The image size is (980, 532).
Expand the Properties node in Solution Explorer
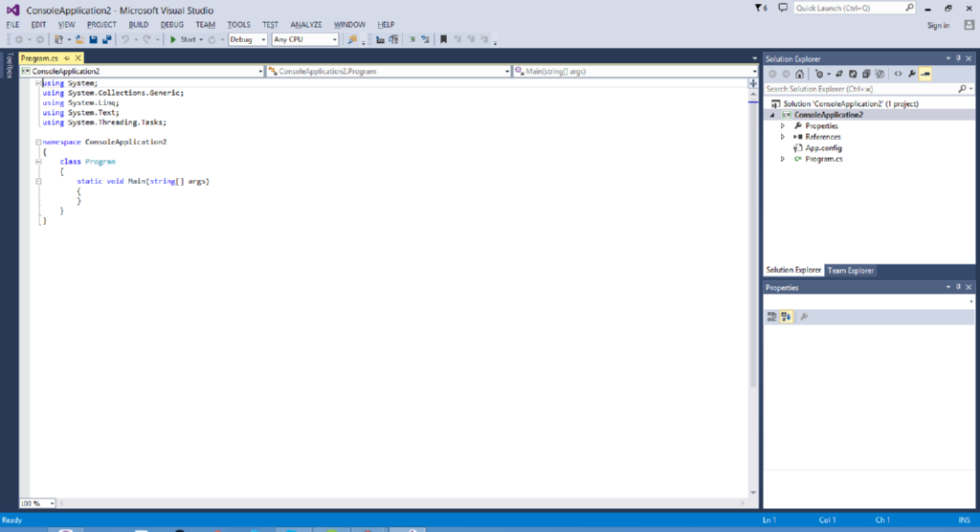tap(783, 125)
